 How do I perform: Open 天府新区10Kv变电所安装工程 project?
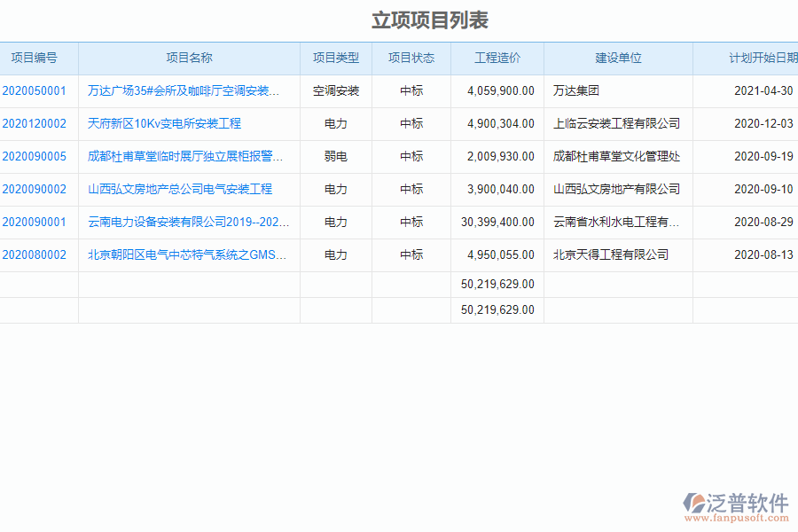[164, 123]
